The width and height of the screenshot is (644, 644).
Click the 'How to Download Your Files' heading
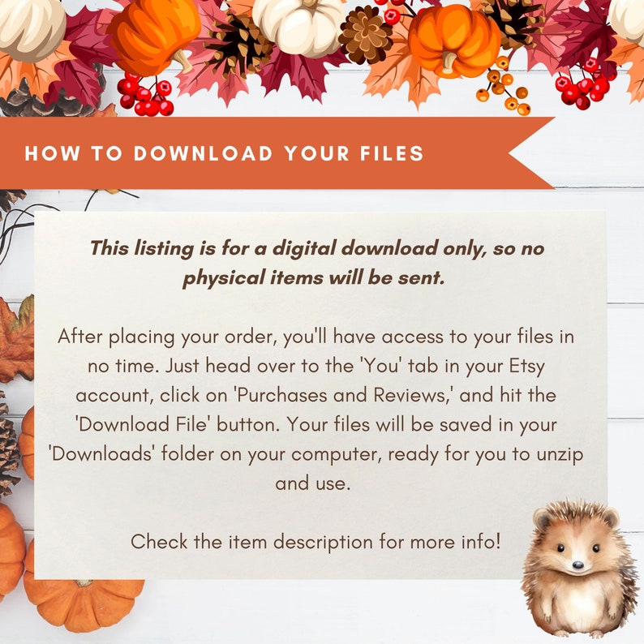point(224,153)
